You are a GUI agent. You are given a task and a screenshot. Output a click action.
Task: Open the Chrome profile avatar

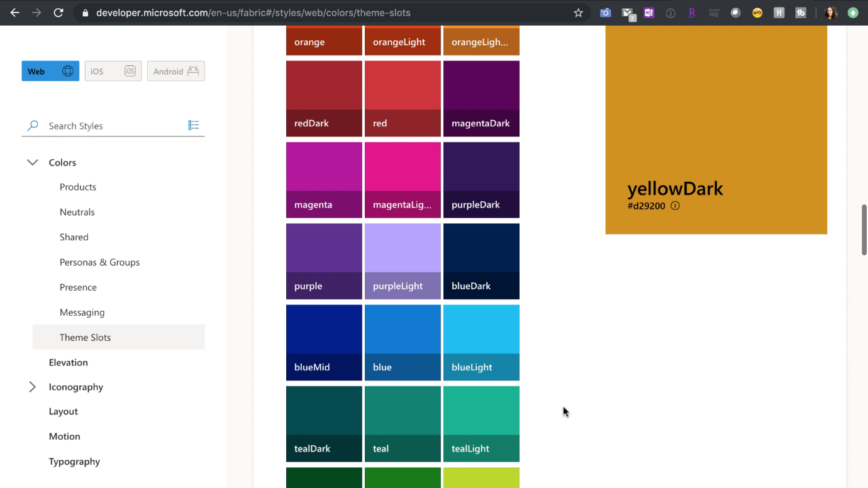pyautogui.click(x=831, y=13)
